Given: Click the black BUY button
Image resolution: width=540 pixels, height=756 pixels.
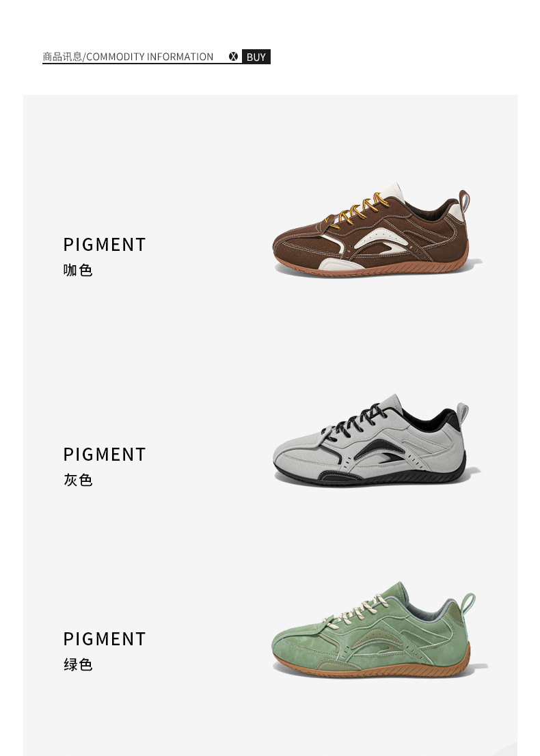Looking at the screenshot, I should pyautogui.click(x=256, y=57).
